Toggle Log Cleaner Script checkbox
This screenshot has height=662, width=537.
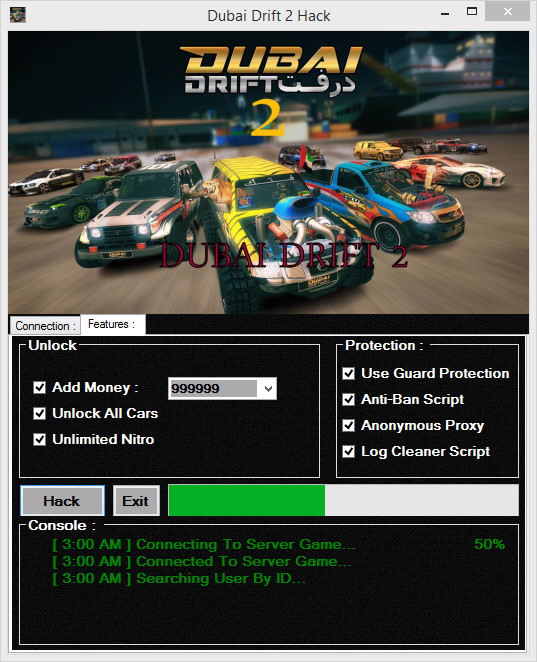pos(348,451)
